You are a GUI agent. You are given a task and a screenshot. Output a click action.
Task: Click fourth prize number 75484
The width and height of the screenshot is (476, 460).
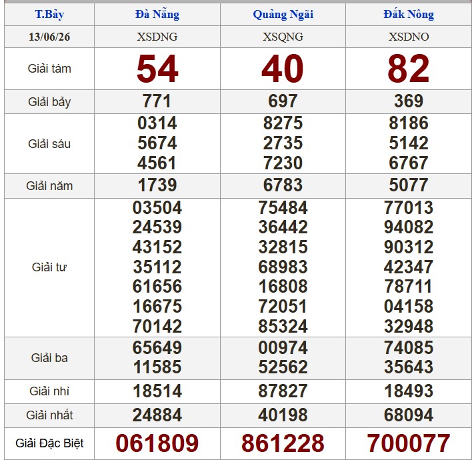click(x=283, y=208)
